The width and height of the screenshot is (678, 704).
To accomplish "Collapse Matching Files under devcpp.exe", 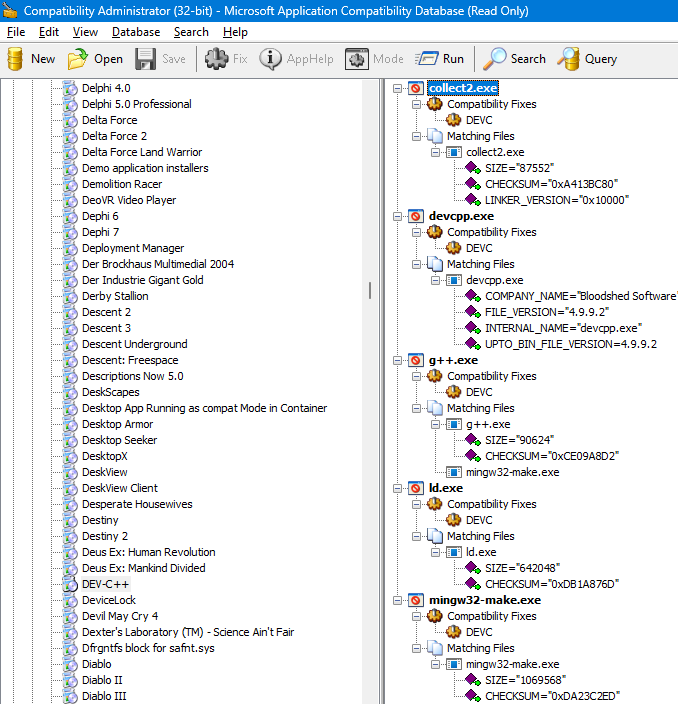I will coord(418,264).
